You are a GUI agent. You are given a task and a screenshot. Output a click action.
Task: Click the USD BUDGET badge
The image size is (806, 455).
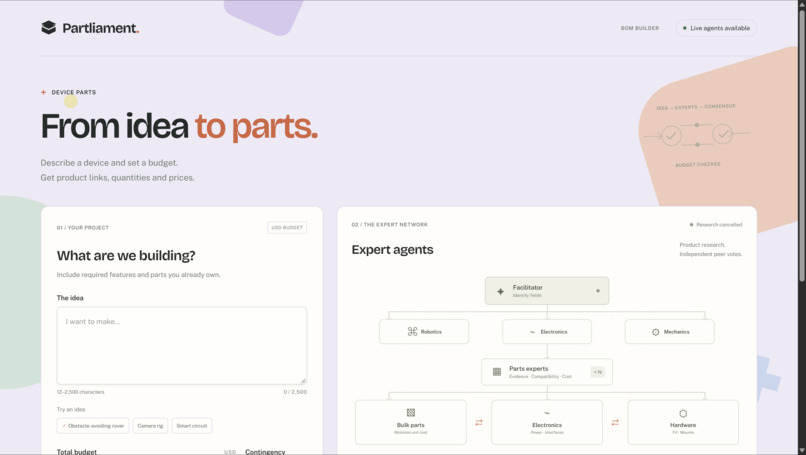[x=287, y=228]
